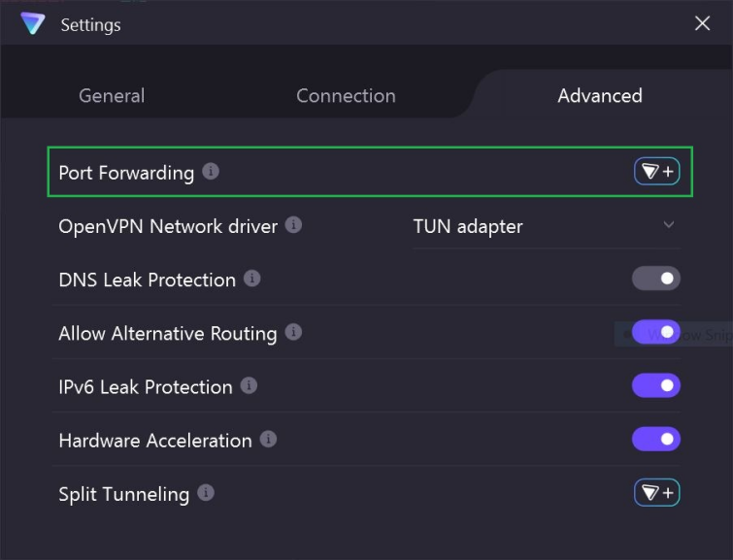Expand the network driver chevron arrow

[669, 225]
